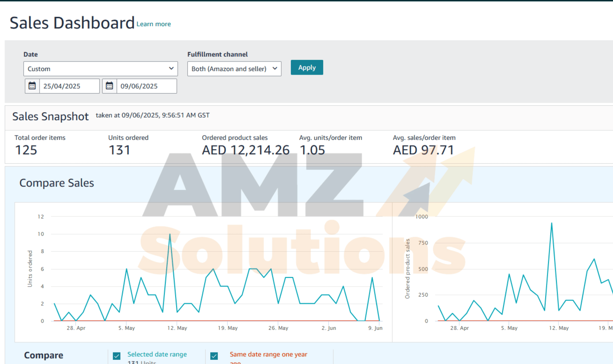Image resolution: width=613 pixels, height=364 pixels.
Task: Click the Selected date range label text
Action: pos(157,354)
